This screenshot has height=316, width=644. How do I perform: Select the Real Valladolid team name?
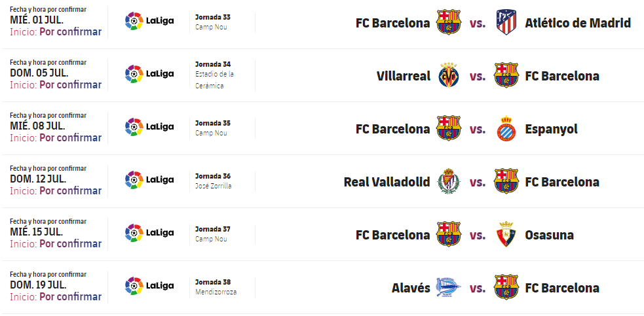(x=387, y=182)
